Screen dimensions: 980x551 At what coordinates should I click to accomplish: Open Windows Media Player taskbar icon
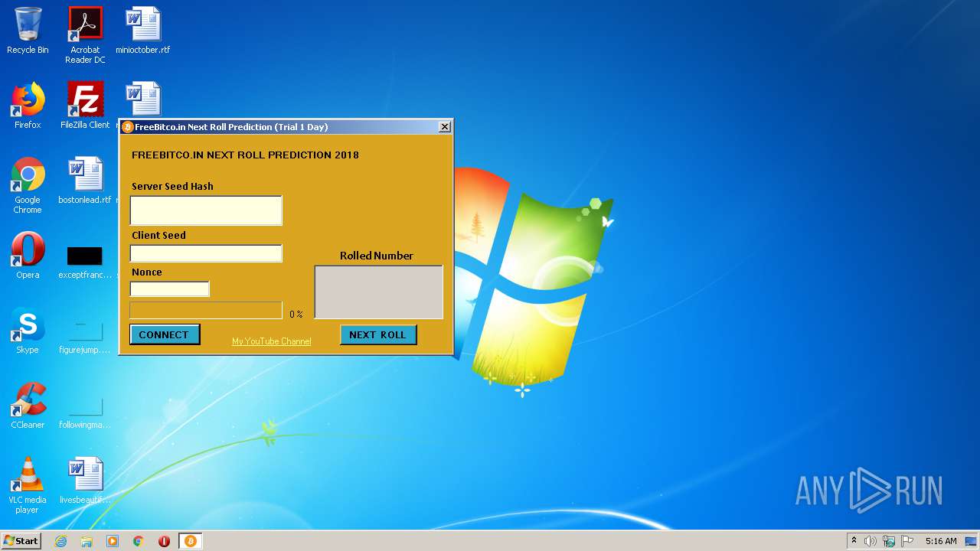pos(113,541)
